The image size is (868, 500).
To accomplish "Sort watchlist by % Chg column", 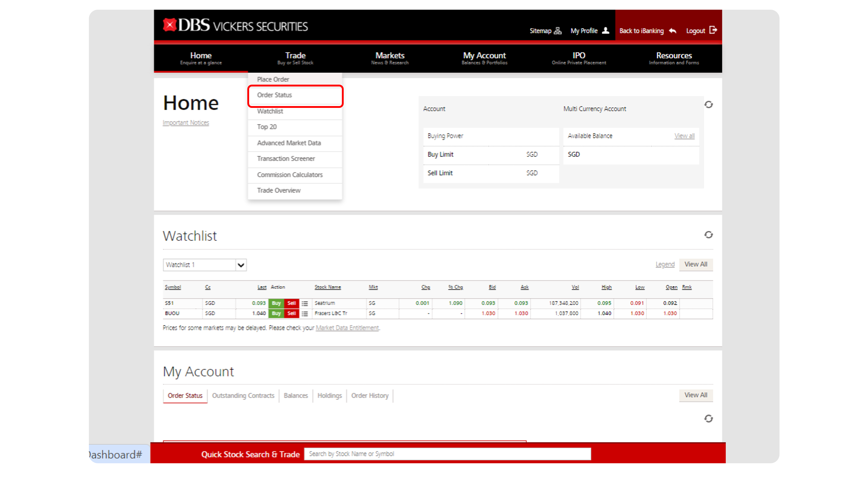I will (455, 287).
